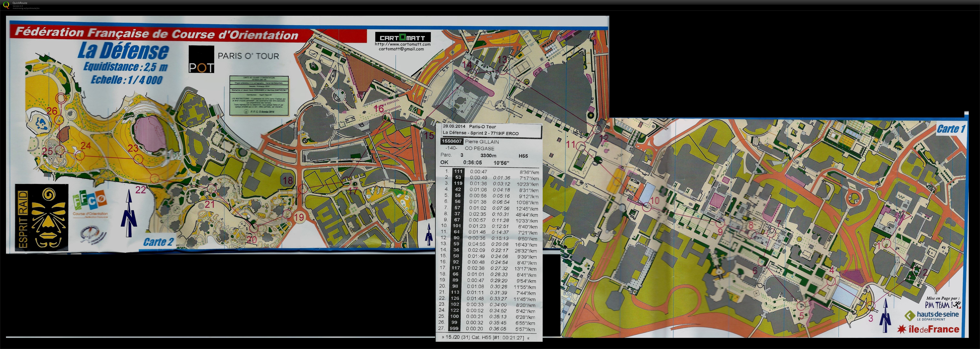
Task: Click the La Défense - Sprint 2 slip line
Action: pyautogui.click(x=481, y=133)
